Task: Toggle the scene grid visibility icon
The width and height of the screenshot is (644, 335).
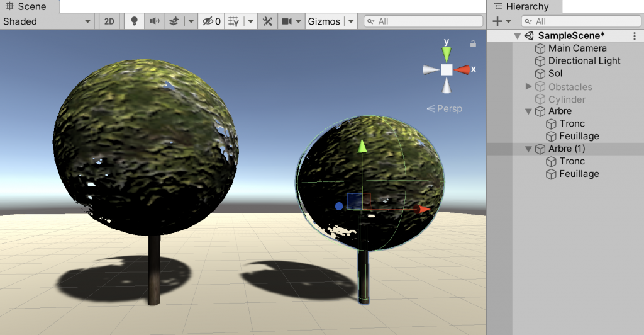Action: pyautogui.click(x=233, y=21)
